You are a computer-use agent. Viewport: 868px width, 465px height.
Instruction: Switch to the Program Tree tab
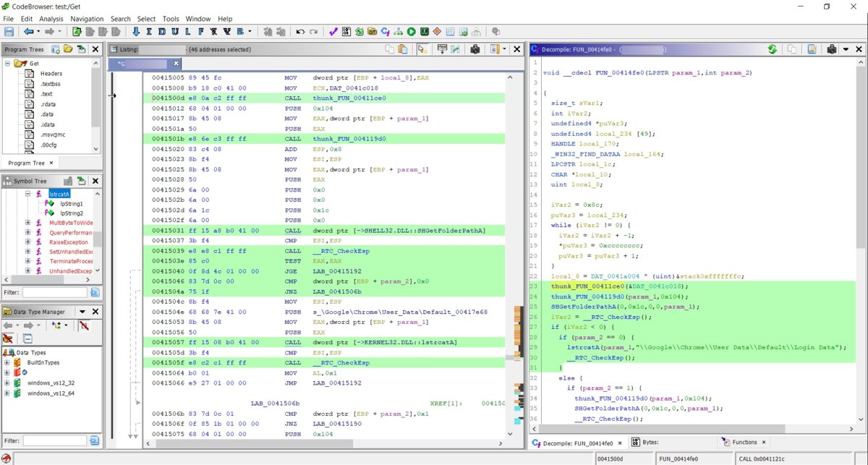pyautogui.click(x=26, y=163)
